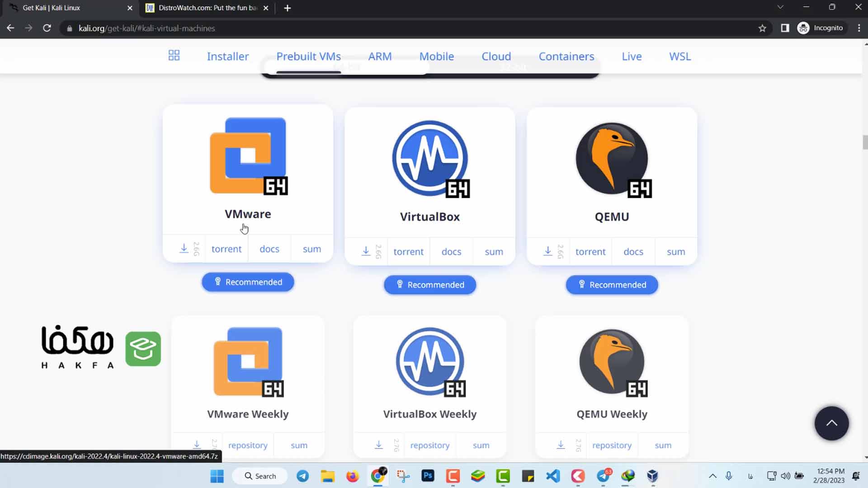Image resolution: width=868 pixels, height=488 pixels.
Task: Expand the tab search chevron
Action: click(780, 7)
